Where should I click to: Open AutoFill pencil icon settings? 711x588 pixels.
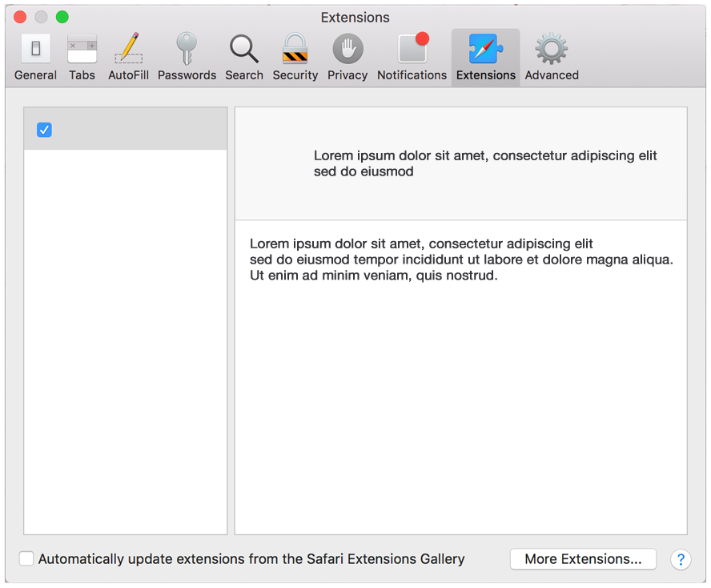tap(128, 57)
